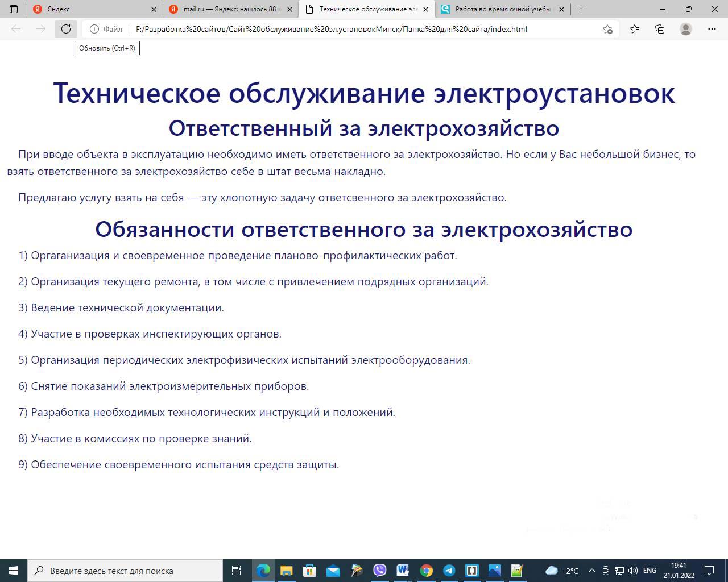The width and height of the screenshot is (728, 582).
Task: Switch to the mail.ru search tab
Action: tap(227, 9)
